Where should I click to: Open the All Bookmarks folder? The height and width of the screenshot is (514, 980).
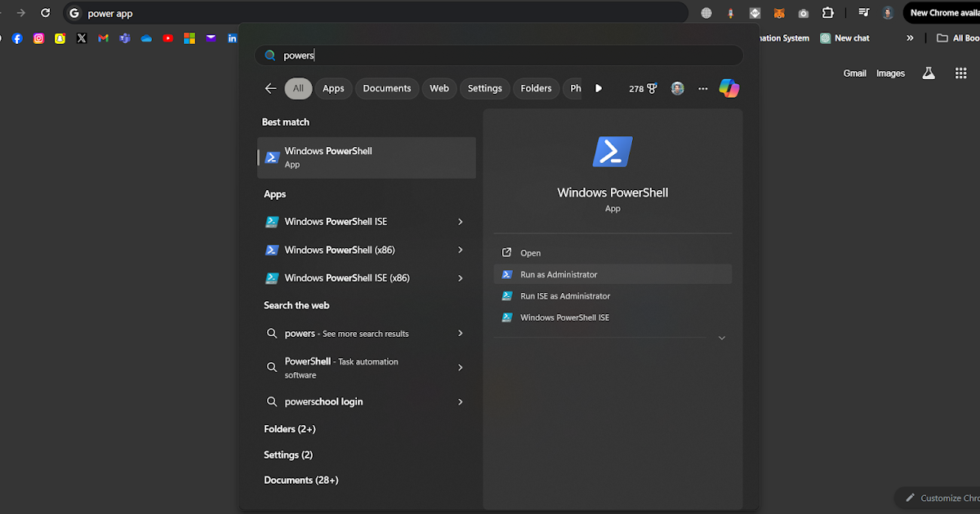[958, 38]
